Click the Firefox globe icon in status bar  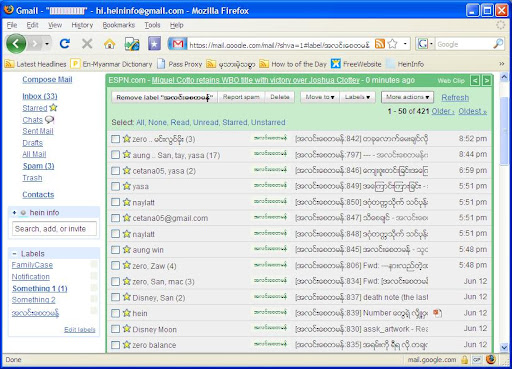pyautogui.click(x=491, y=359)
